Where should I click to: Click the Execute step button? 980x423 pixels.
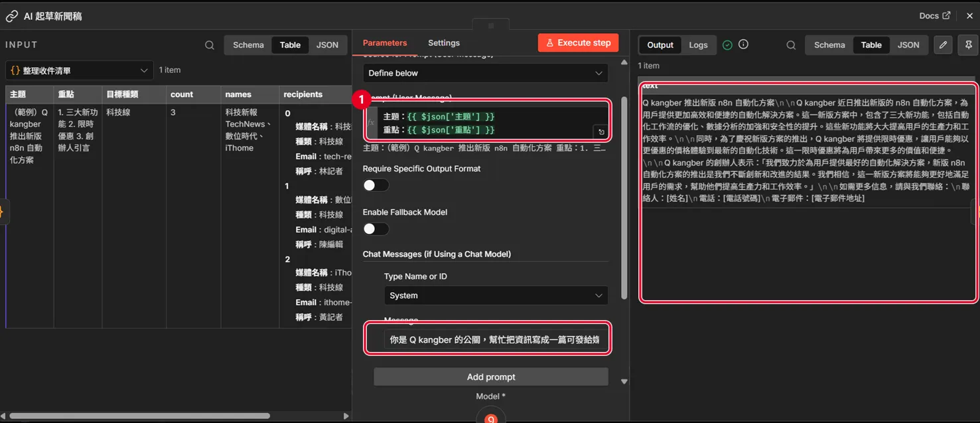pyautogui.click(x=578, y=43)
